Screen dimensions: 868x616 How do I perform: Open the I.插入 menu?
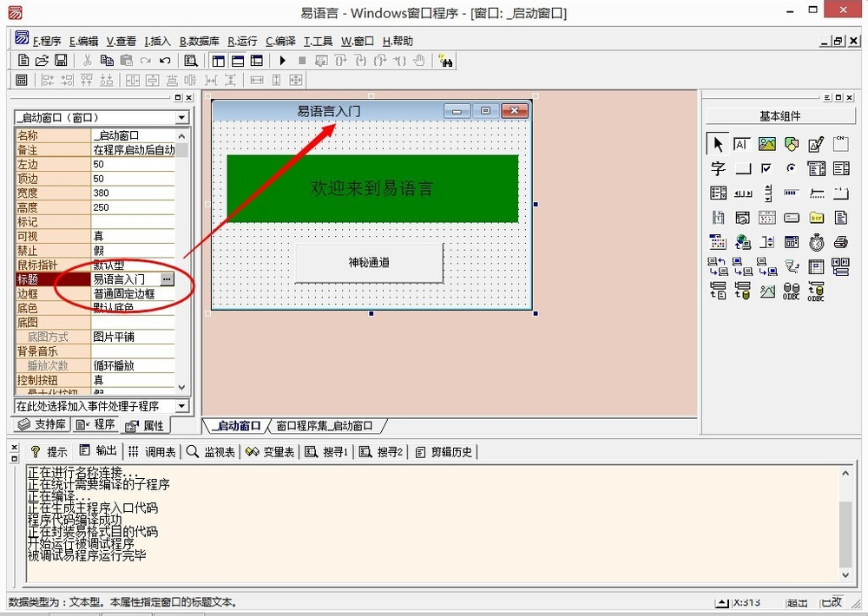point(157,41)
